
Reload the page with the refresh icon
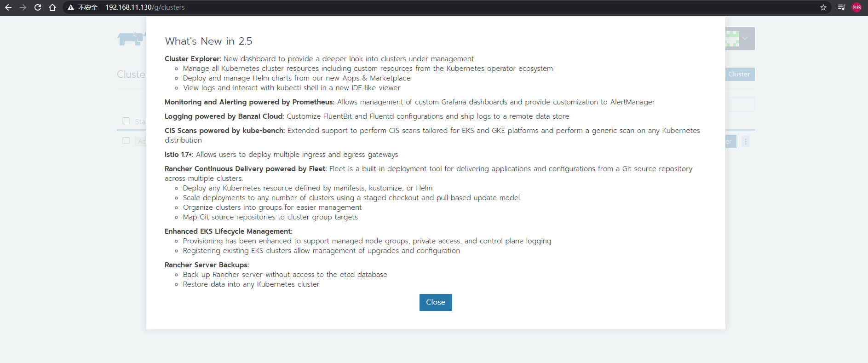(38, 7)
